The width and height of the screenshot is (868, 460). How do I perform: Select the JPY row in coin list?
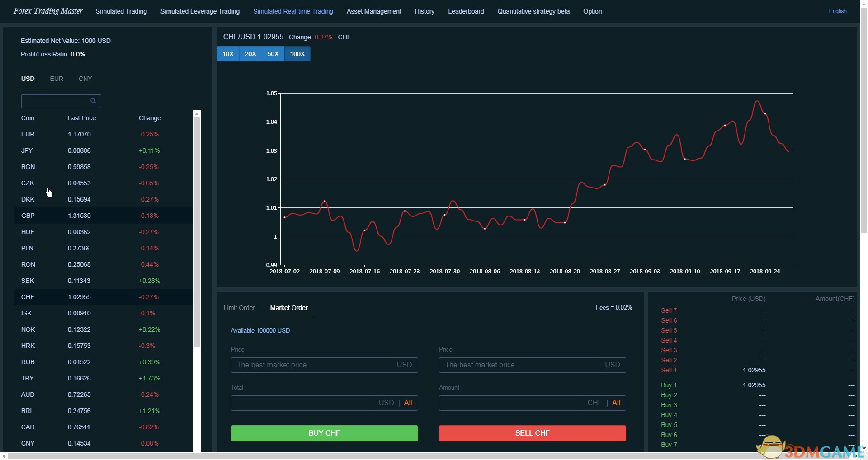pyautogui.click(x=103, y=150)
